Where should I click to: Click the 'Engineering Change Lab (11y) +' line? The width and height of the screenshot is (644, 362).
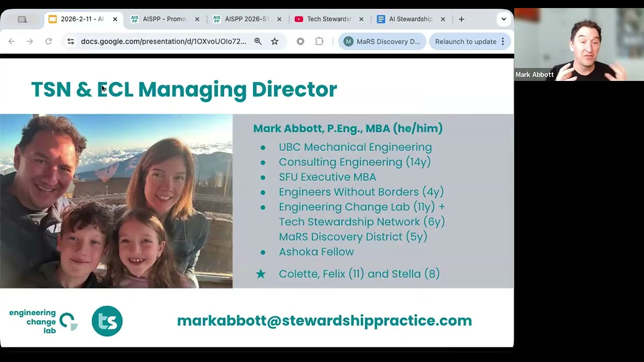pyautogui.click(x=362, y=207)
